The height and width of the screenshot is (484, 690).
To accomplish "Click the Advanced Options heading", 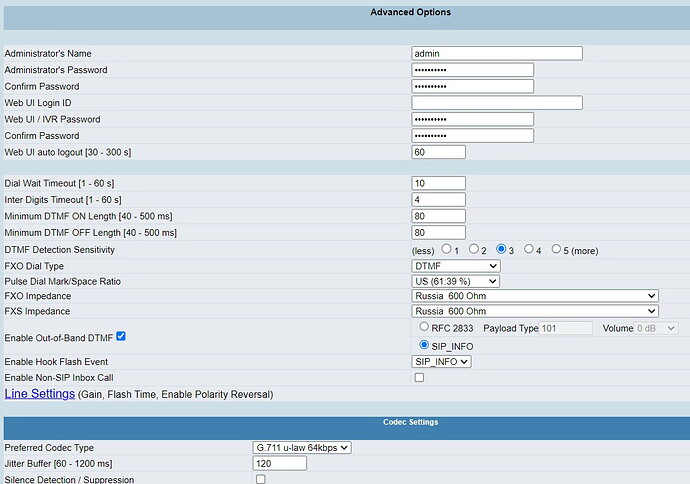I will point(411,12).
